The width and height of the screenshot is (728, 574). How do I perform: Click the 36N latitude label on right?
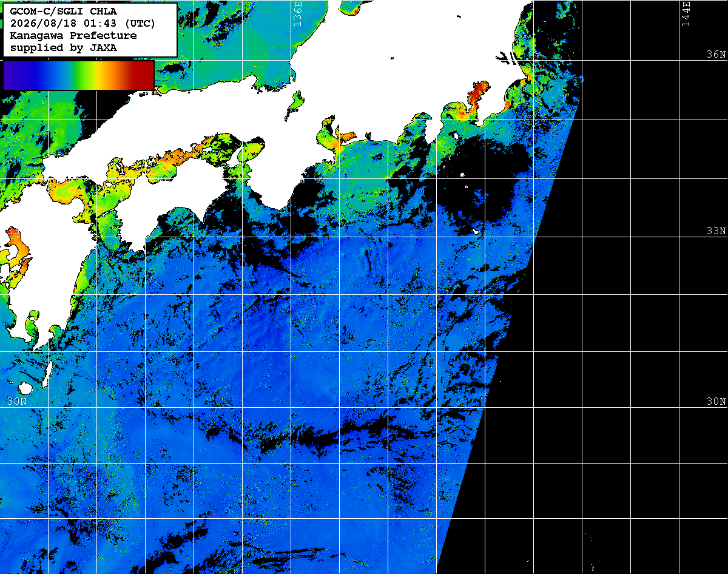pos(716,54)
